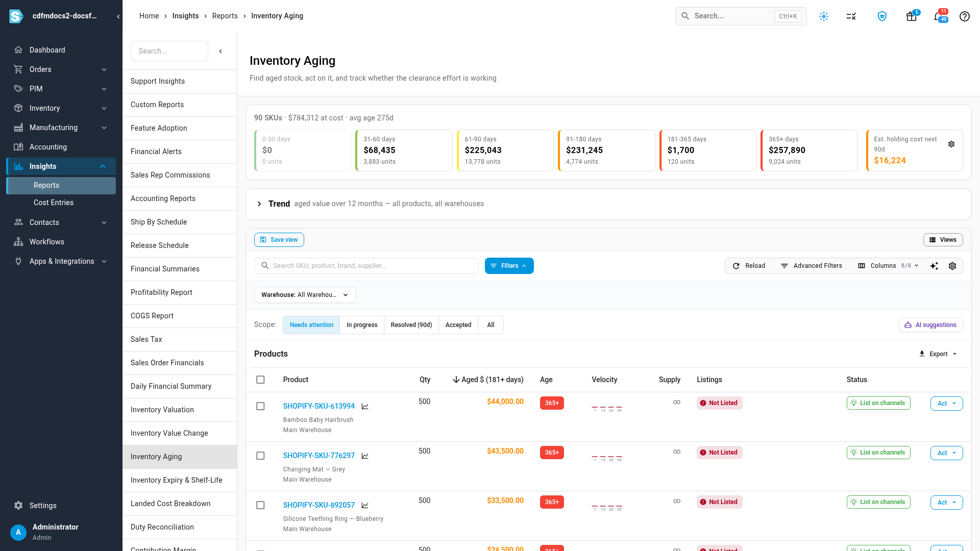Expand the Trend section

pyautogui.click(x=259, y=204)
